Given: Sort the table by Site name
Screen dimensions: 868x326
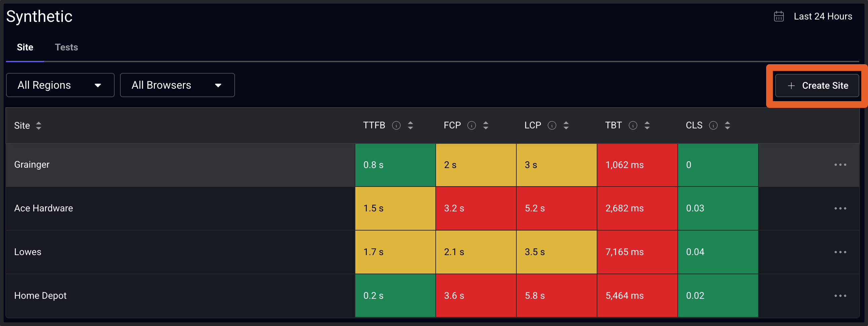Looking at the screenshot, I should click(39, 125).
